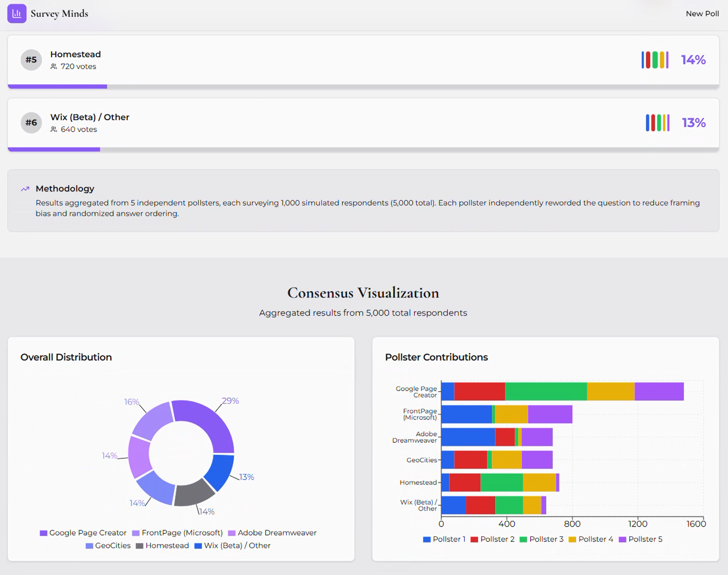Click the people icon beside 640 votes

[54, 129]
